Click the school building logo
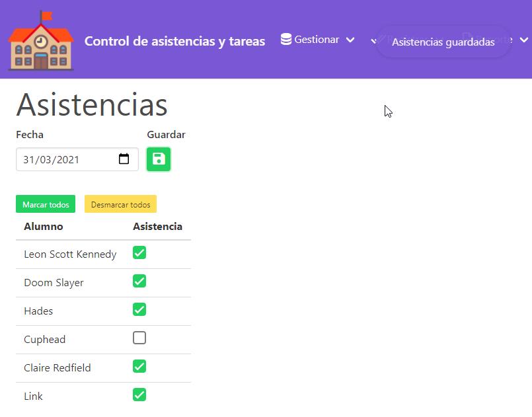Viewport: 532px width, 417px height. [41, 40]
